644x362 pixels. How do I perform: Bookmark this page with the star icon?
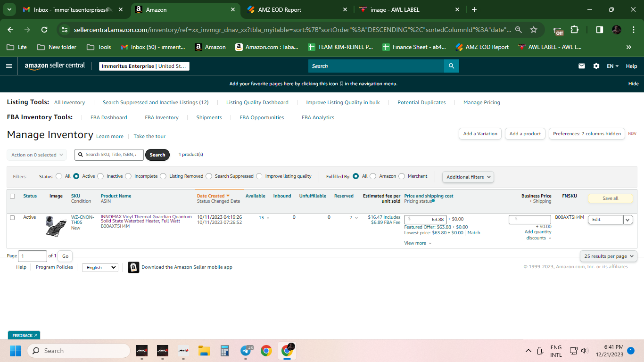[x=534, y=30]
